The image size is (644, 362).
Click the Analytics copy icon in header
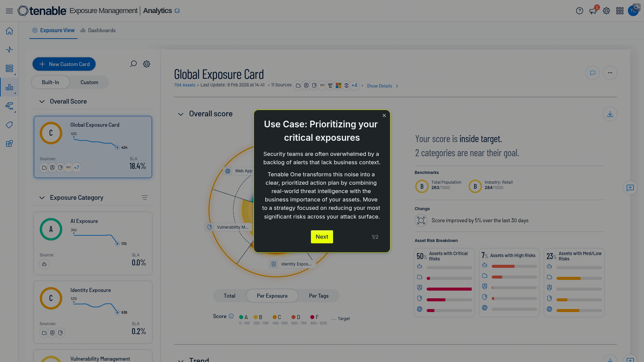click(x=177, y=11)
